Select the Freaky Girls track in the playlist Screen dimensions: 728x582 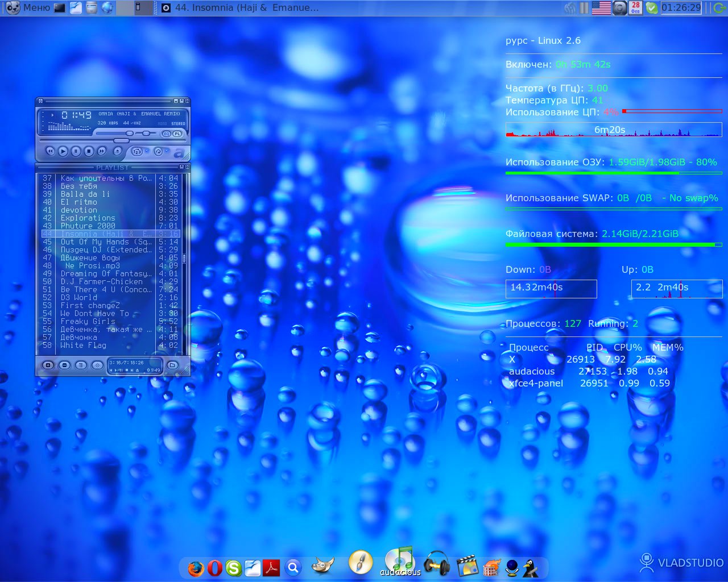88,321
